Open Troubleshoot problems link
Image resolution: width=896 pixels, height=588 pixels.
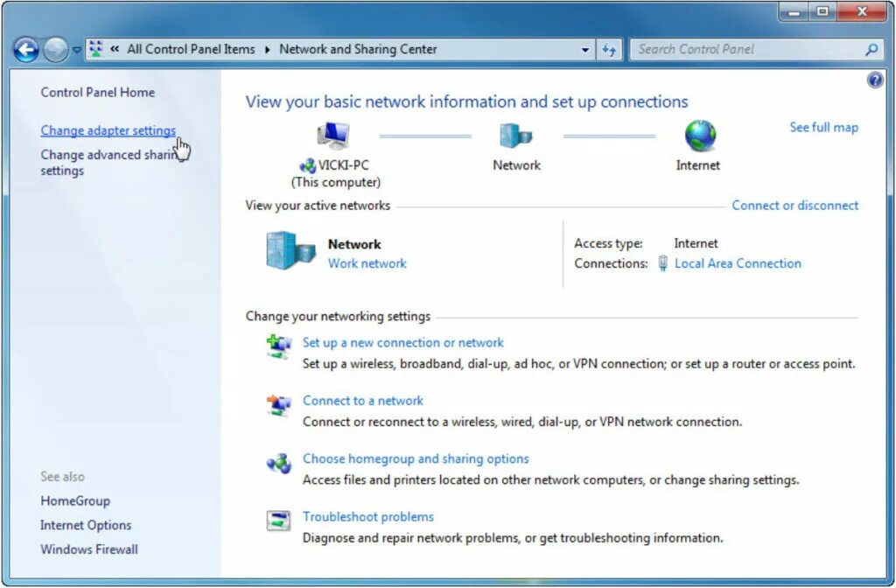click(368, 516)
